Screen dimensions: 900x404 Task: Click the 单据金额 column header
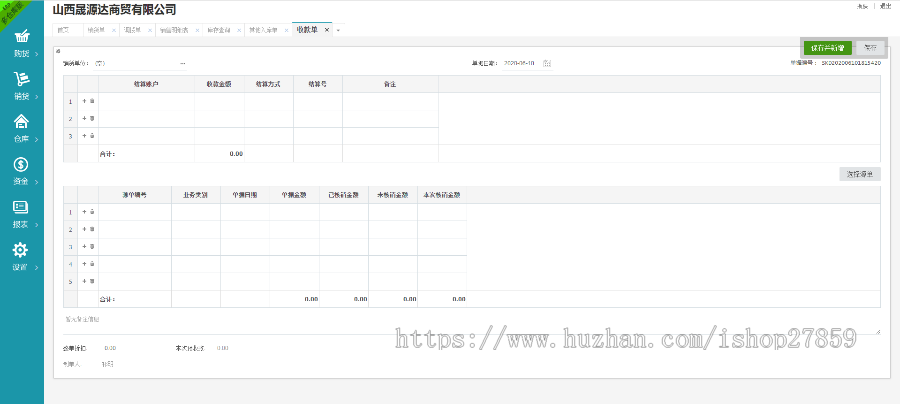294,195
